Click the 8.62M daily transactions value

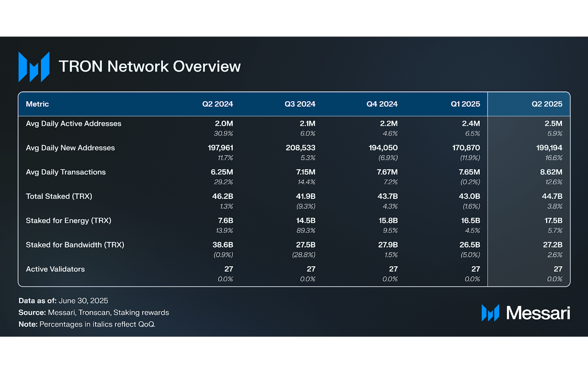tap(551, 172)
